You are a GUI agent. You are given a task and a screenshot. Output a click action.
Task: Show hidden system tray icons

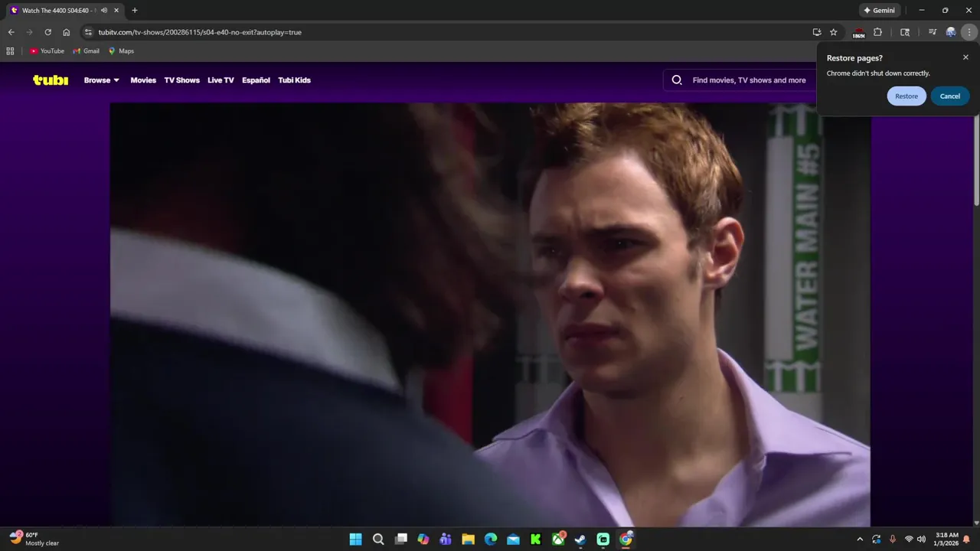coord(860,540)
